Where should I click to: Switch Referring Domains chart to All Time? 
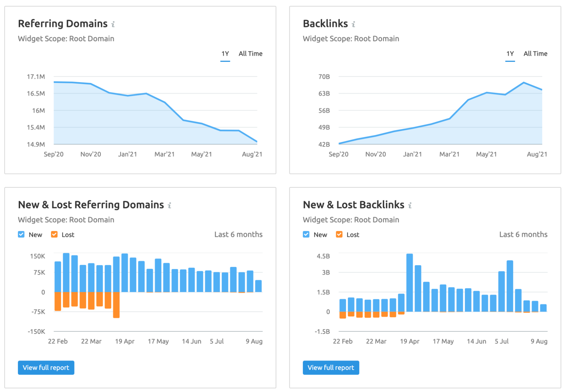click(250, 54)
